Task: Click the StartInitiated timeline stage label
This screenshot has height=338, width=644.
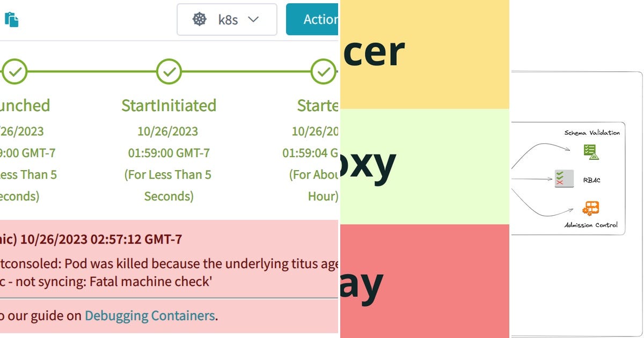Action: [168, 106]
